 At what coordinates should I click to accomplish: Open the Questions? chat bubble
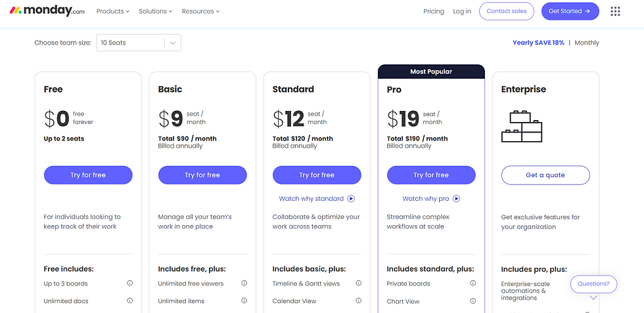(593, 284)
